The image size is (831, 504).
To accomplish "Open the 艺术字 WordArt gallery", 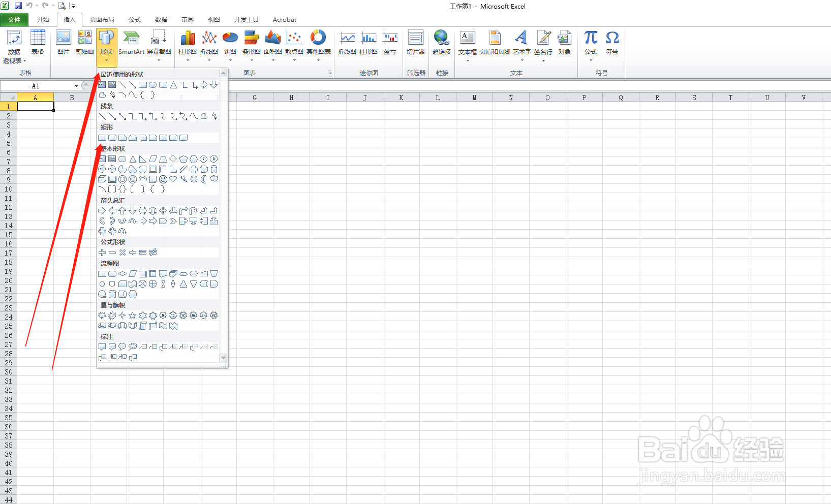I will [522, 46].
